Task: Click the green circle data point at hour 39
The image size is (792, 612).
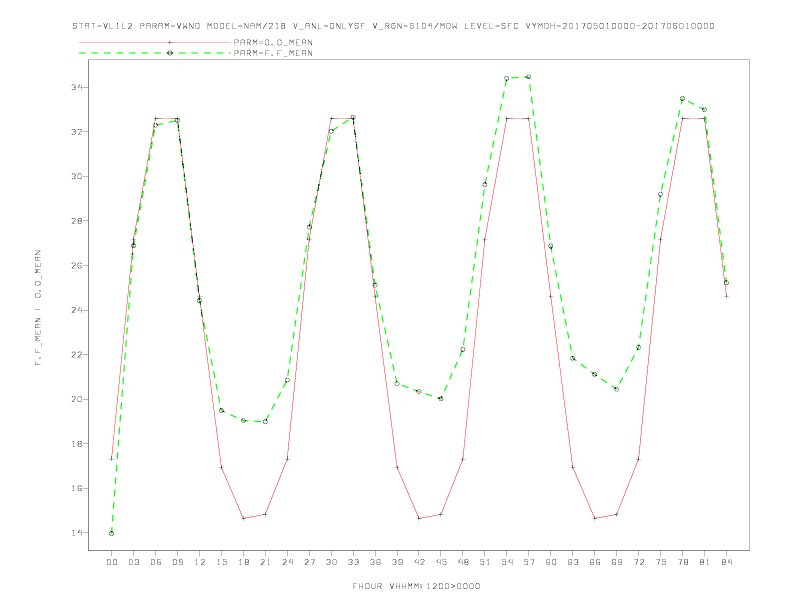Action: pyautogui.click(x=397, y=383)
